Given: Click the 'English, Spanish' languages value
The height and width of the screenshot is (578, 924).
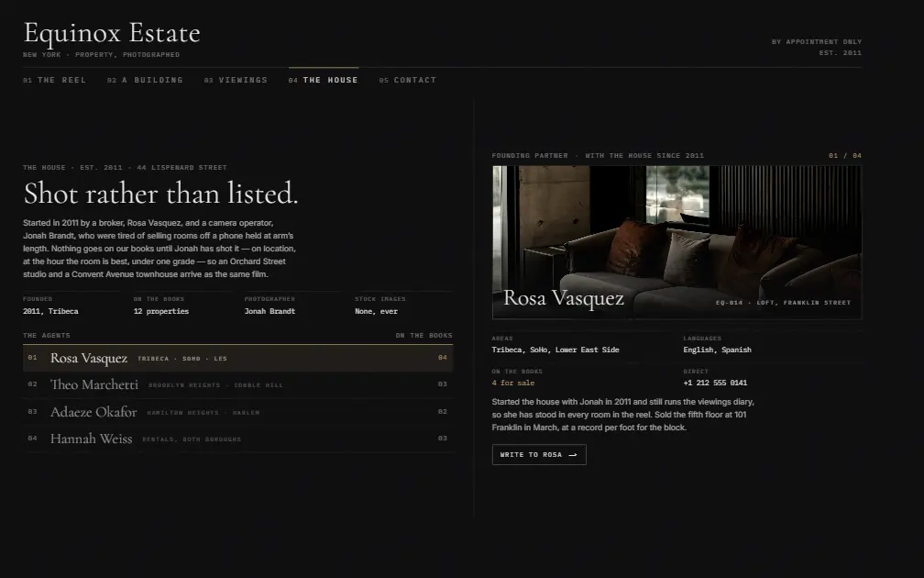Looking at the screenshot, I should (717, 350).
